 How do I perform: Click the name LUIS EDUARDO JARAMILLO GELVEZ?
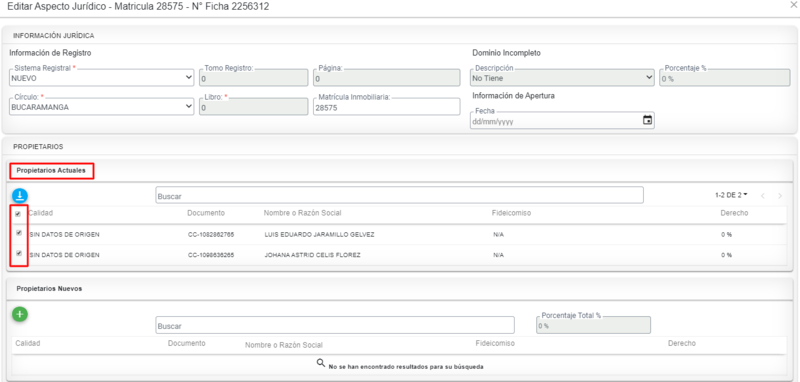[319, 235]
